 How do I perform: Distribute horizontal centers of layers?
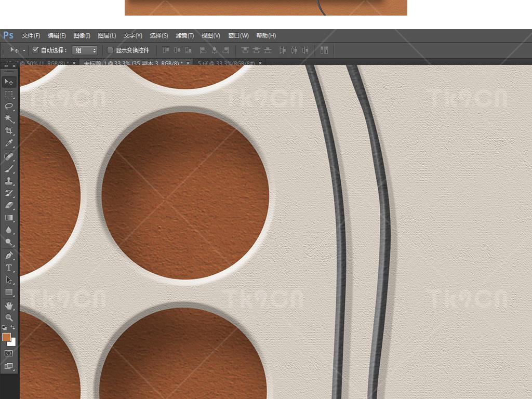click(x=294, y=50)
